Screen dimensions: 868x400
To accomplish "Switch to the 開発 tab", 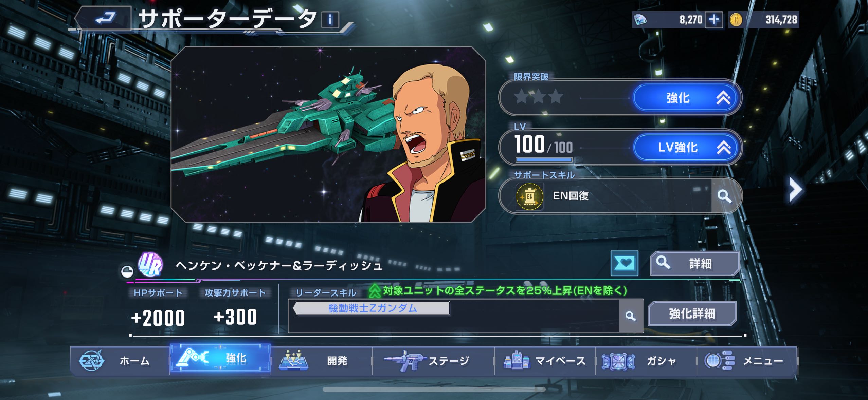I will [321, 360].
